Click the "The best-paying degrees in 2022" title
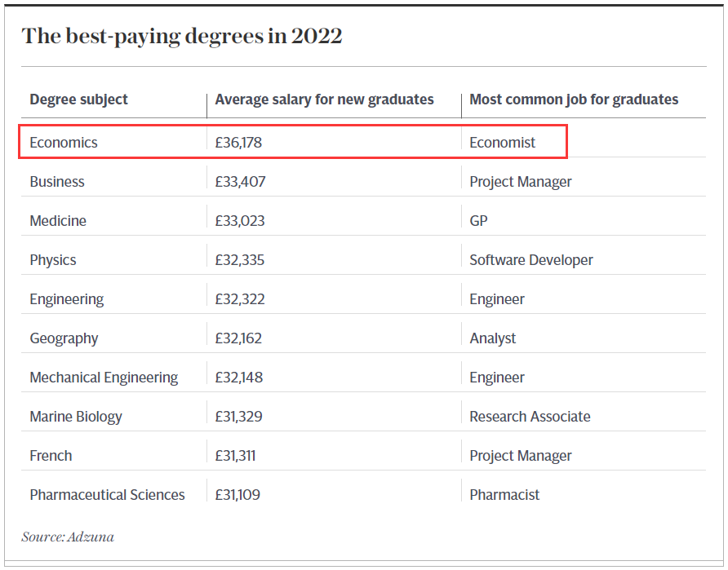 pyautogui.click(x=181, y=37)
